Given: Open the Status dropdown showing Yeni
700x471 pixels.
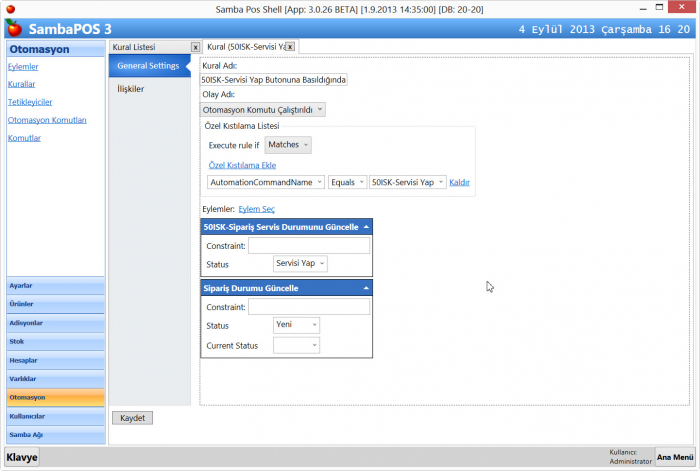Looking at the screenshot, I should coord(296,325).
